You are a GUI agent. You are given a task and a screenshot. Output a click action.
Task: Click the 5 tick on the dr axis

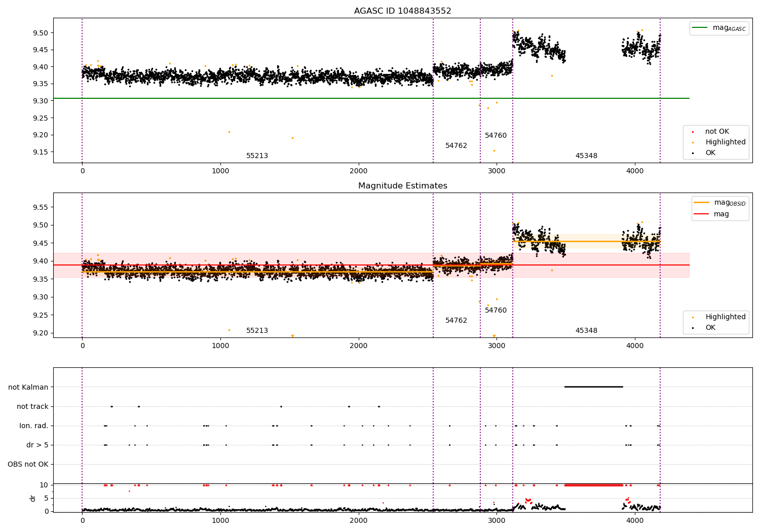pyautogui.click(x=47, y=498)
